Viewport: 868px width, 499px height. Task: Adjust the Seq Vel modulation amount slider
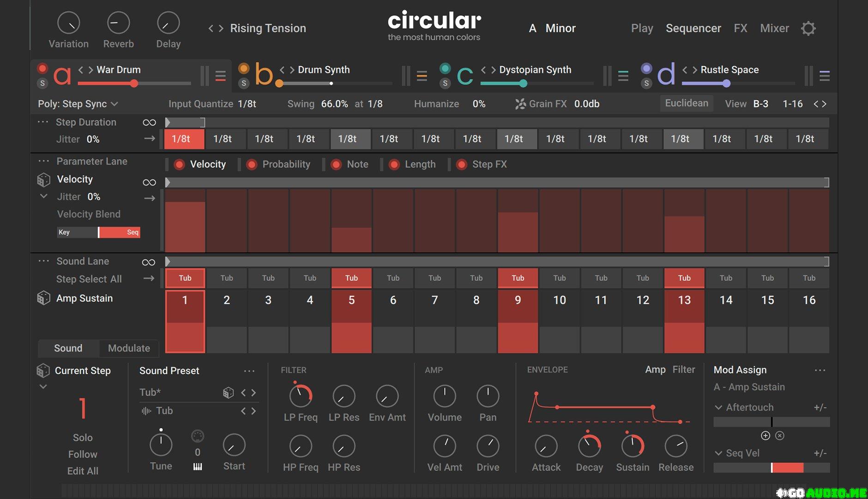(x=772, y=468)
